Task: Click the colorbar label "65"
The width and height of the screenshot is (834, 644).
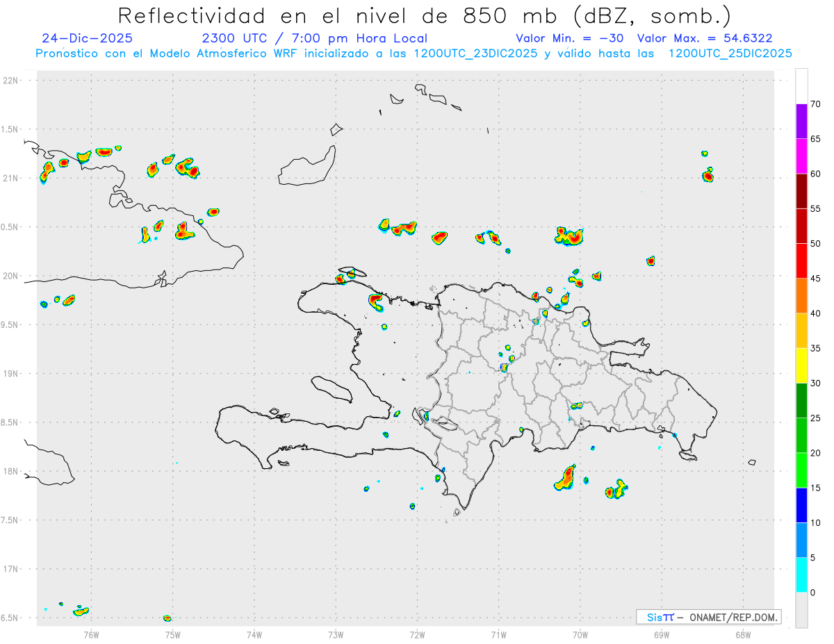Action: point(815,139)
